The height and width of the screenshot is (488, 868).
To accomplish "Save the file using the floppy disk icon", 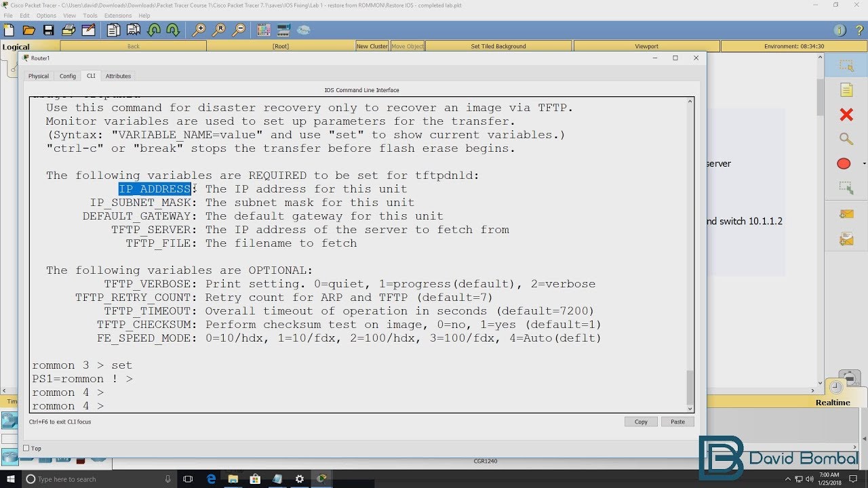I will click(48, 30).
